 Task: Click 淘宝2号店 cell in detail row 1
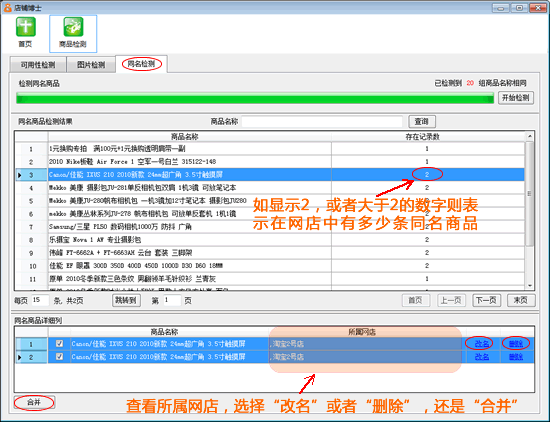coord(367,344)
